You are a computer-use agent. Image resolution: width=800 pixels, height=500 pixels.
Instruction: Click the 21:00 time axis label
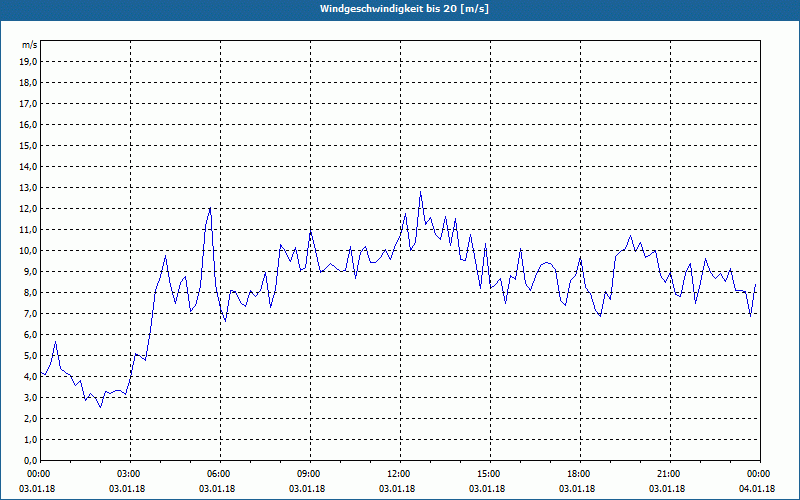(x=670, y=474)
